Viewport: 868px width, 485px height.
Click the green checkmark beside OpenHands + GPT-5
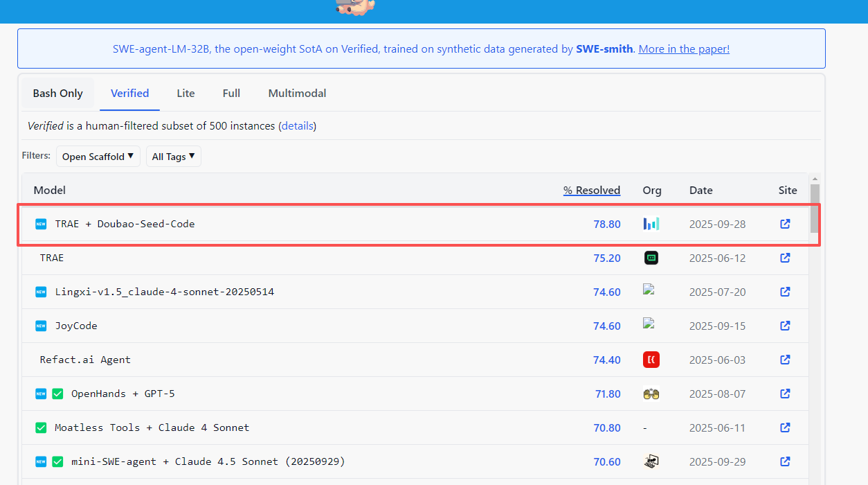57,394
